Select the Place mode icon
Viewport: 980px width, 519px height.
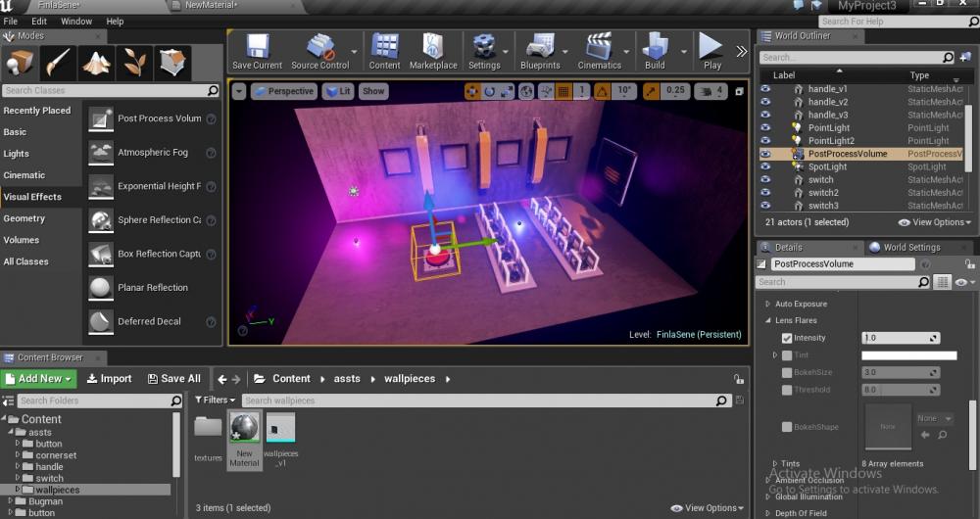(x=20, y=63)
